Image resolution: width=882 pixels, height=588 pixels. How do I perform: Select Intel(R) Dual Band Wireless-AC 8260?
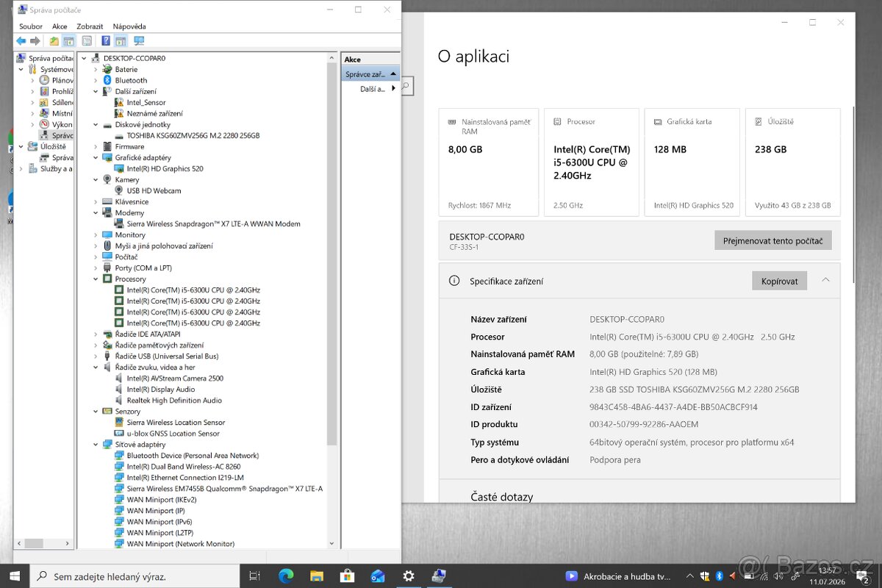(x=183, y=466)
